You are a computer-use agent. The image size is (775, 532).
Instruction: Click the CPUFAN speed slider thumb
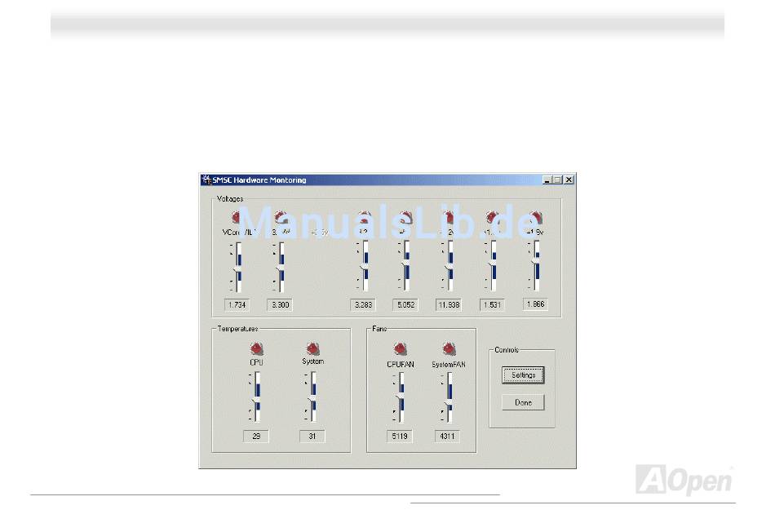tap(399, 397)
